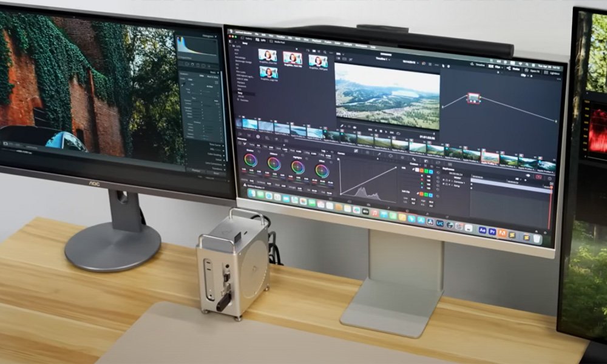Select the LUT thumbnail in the second row
Image resolution: width=607 pixels, height=364 pixels.
pos(269,72)
